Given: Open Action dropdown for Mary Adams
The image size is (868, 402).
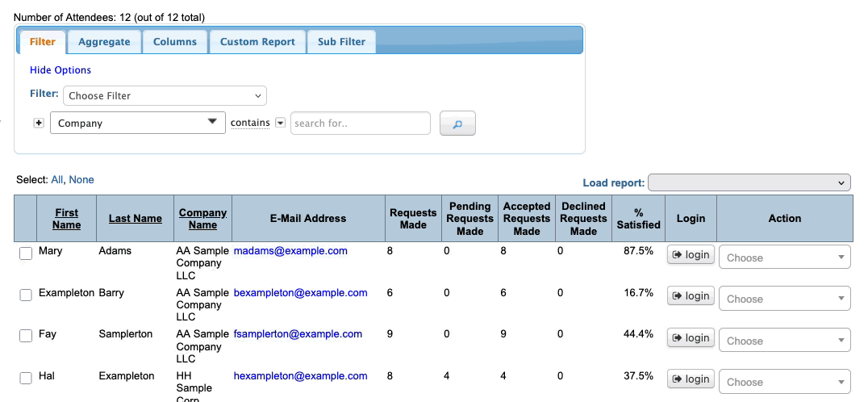Looking at the screenshot, I should (x=784, y=258).
